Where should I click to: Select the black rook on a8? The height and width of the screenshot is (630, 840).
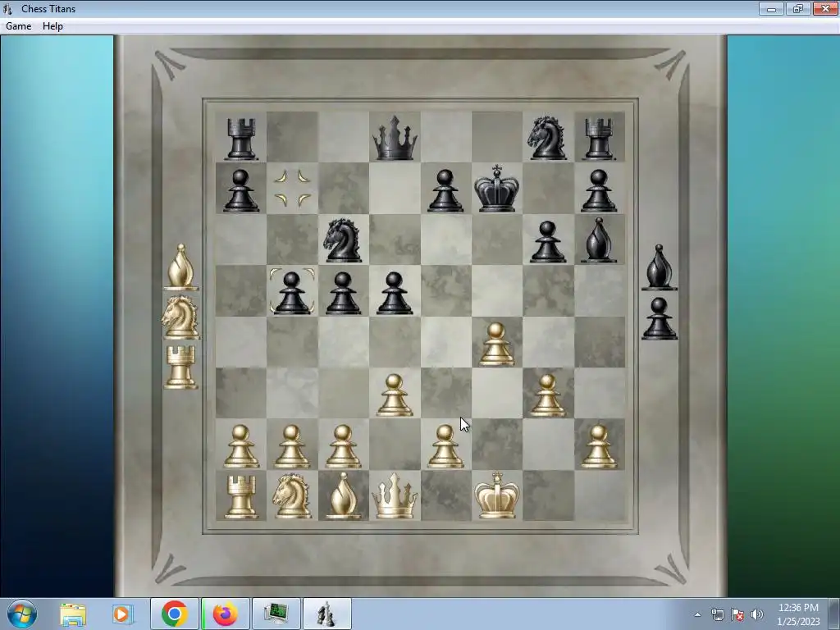(241, 139)
